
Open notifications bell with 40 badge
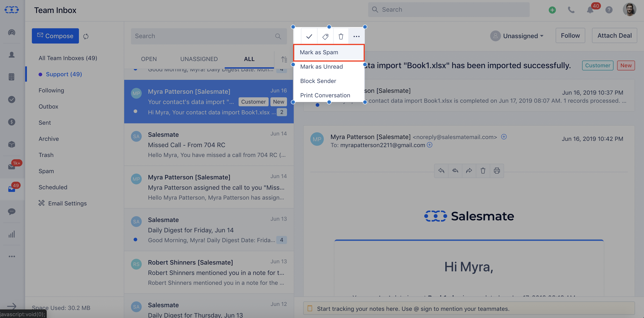click(590, 10)
